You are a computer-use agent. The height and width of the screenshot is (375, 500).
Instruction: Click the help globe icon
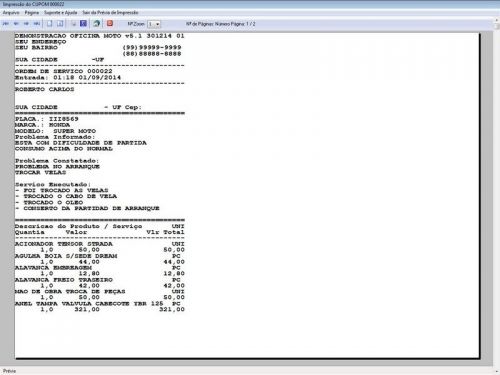pyautogui.click(x=97, y=23)
